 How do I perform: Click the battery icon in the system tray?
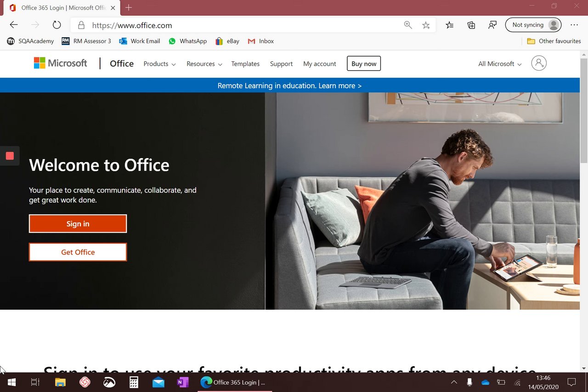[x=501, y=382]
